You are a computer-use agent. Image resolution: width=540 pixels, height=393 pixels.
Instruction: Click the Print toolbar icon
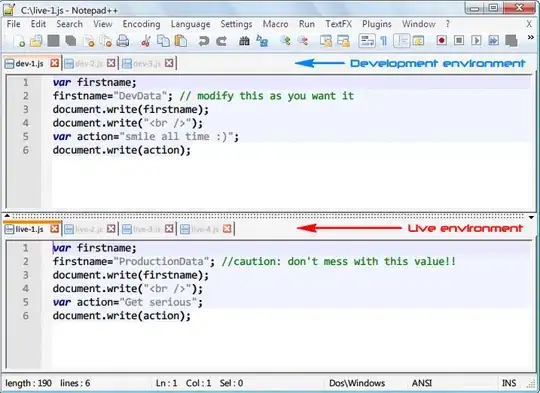coord(123,41)
